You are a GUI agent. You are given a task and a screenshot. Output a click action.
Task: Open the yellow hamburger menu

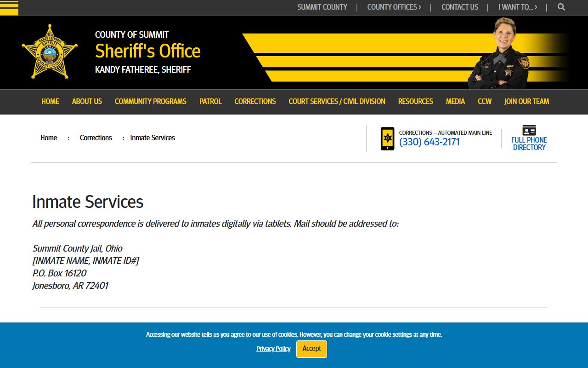(x=9, y=7)
